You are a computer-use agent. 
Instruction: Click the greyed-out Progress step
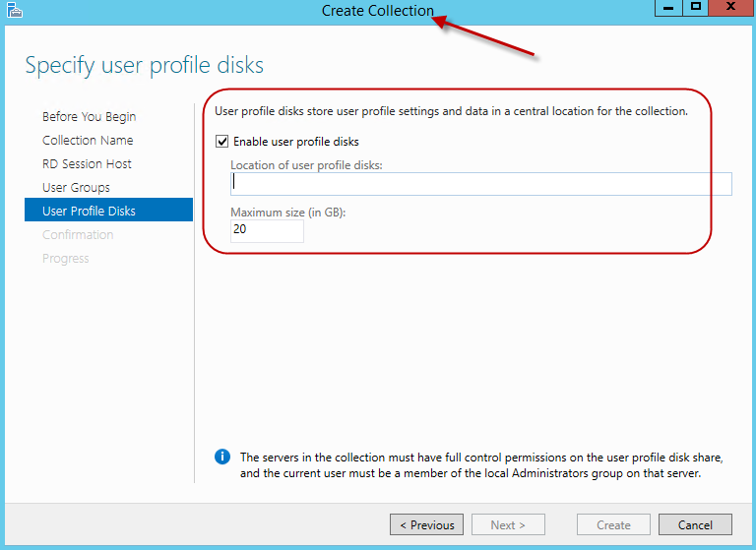pyautogui.click(x=65, y=259)
